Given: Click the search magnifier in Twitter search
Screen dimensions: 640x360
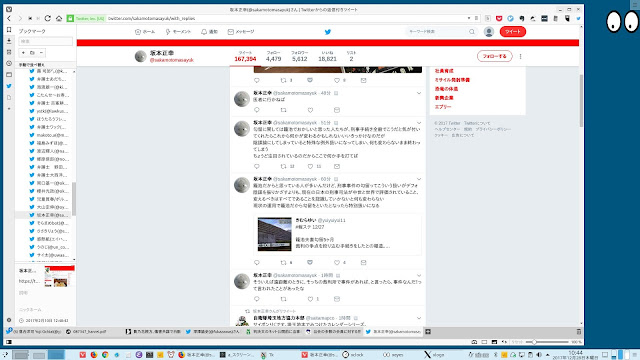Looking at the screenshot, I should (x=472, y=32).
